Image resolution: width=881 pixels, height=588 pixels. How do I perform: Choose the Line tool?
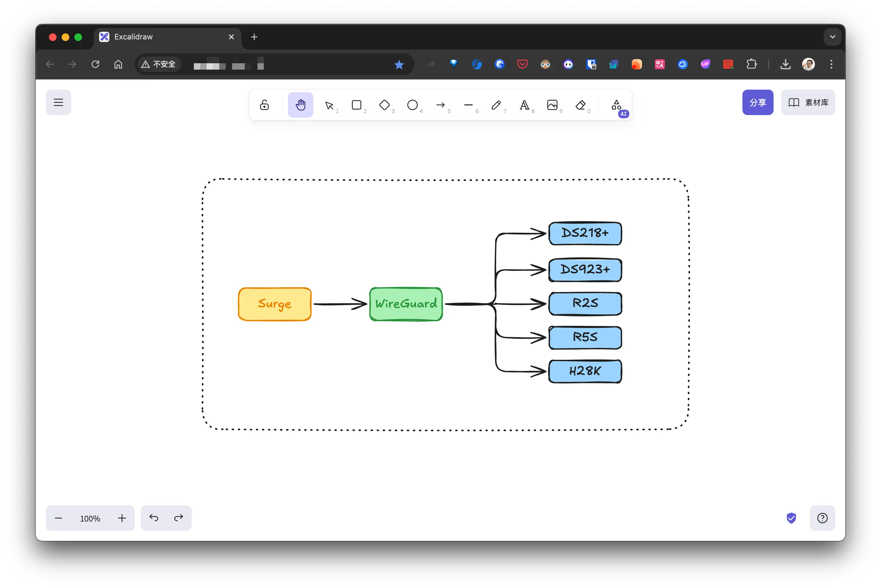point(468,105)
